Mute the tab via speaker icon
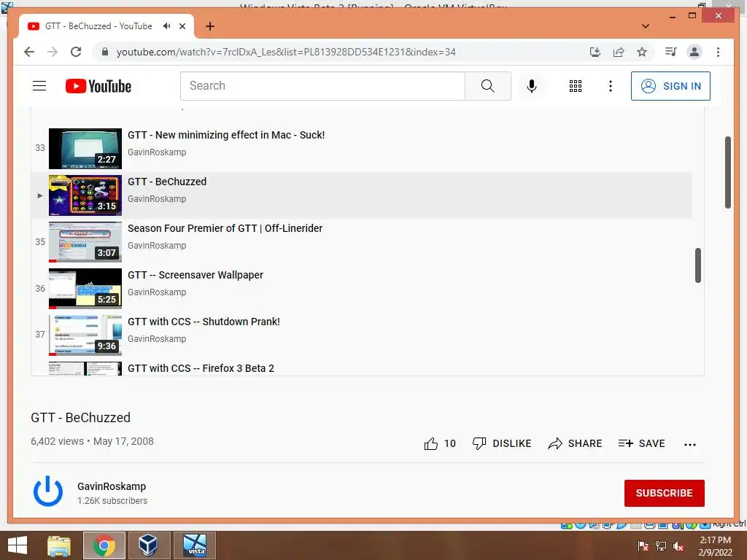The image size is (747, 560). click(167, 26)
